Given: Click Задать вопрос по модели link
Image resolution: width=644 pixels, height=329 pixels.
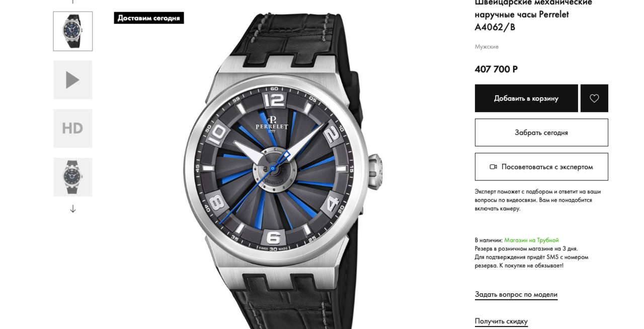Looking at the screenshot, I should (516, 294).
